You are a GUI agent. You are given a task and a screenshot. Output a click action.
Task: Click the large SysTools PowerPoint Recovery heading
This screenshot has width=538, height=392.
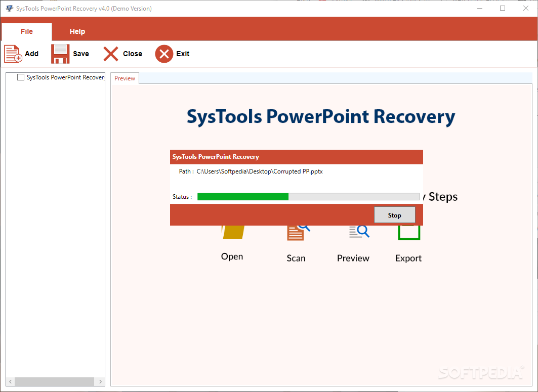click(321, 117)
